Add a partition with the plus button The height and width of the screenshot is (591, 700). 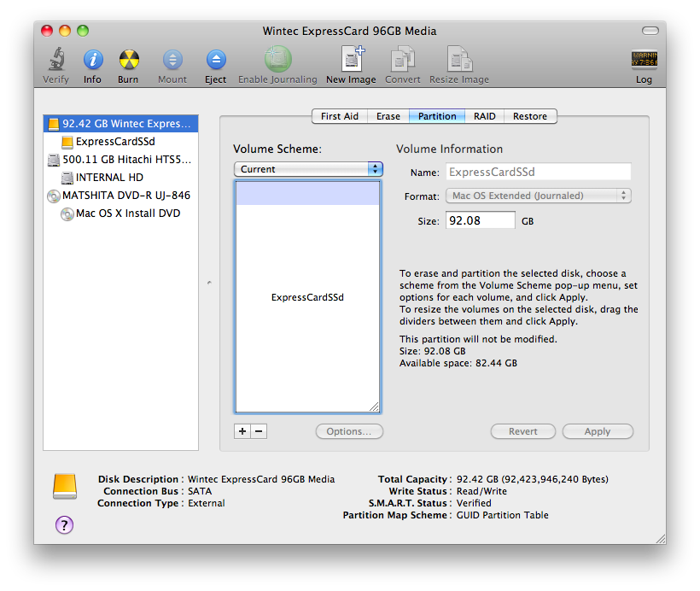coord(242,431)
